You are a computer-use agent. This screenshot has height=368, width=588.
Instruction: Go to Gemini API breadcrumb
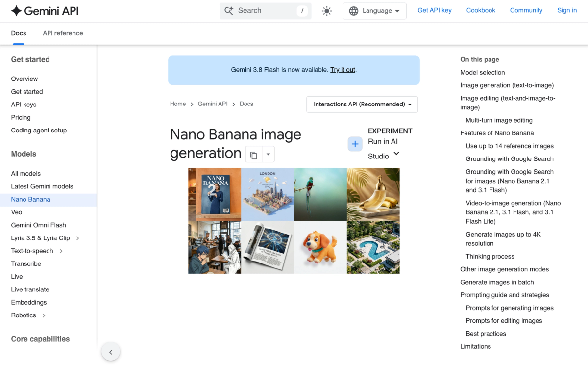pyautogui.click(x=213, y=104)
